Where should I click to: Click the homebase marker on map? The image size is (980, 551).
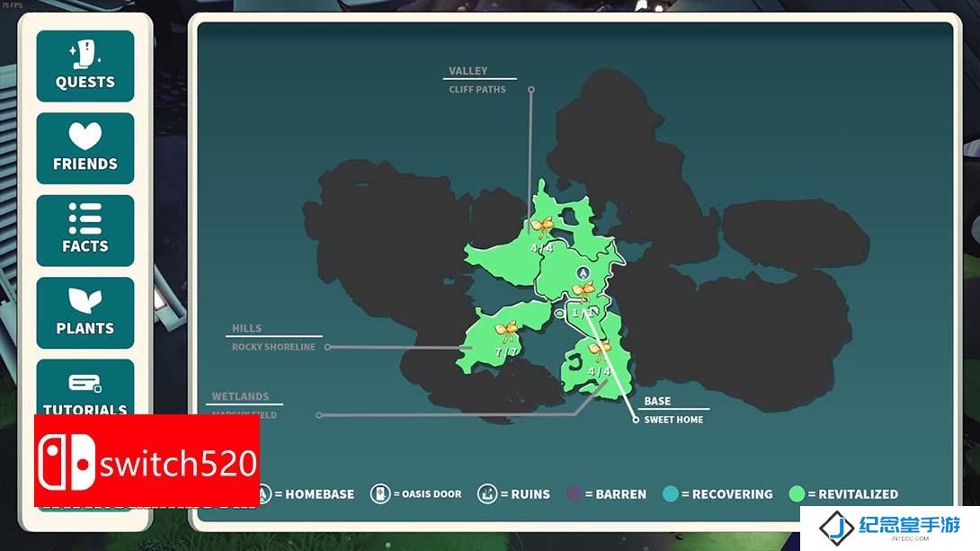584,273
